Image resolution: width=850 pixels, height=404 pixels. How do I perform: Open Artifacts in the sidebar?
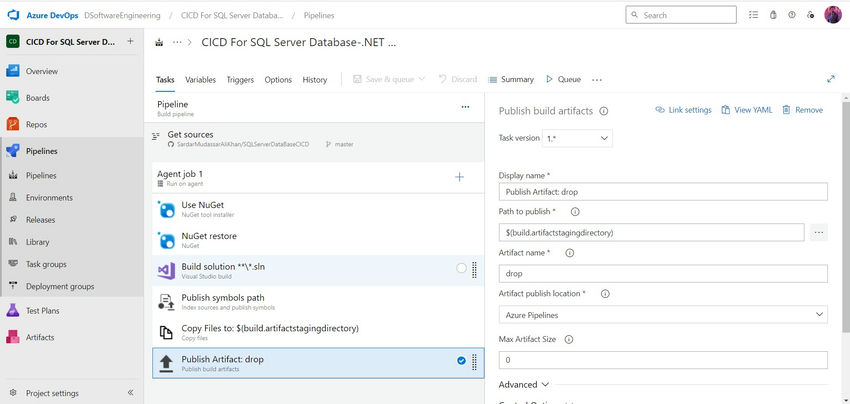[x=40, y=337]
